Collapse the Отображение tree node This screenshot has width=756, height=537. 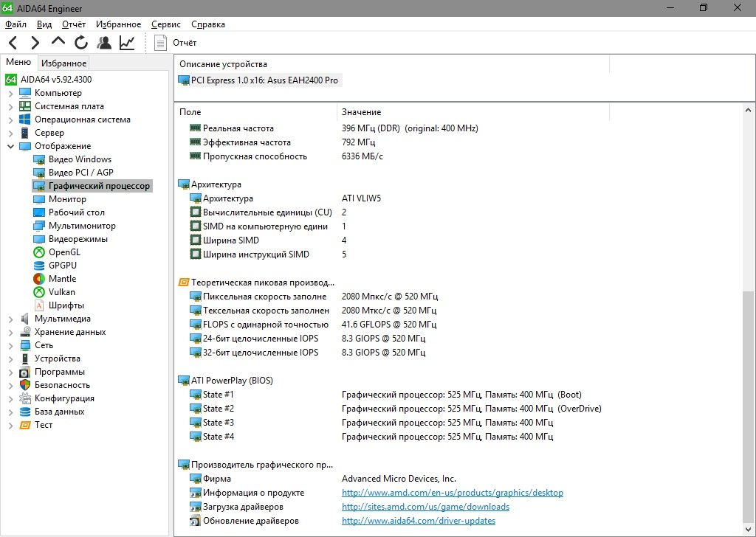click(x=10, y=146)
